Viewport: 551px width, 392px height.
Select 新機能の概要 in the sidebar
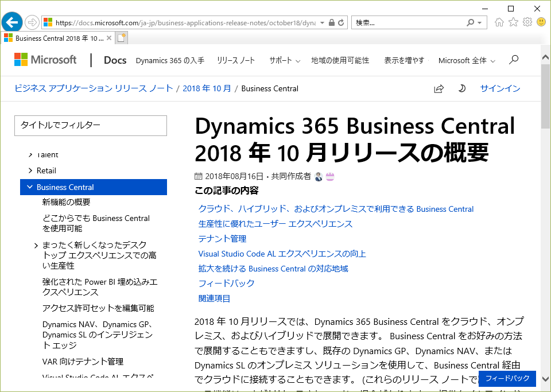tap(66, 202)
